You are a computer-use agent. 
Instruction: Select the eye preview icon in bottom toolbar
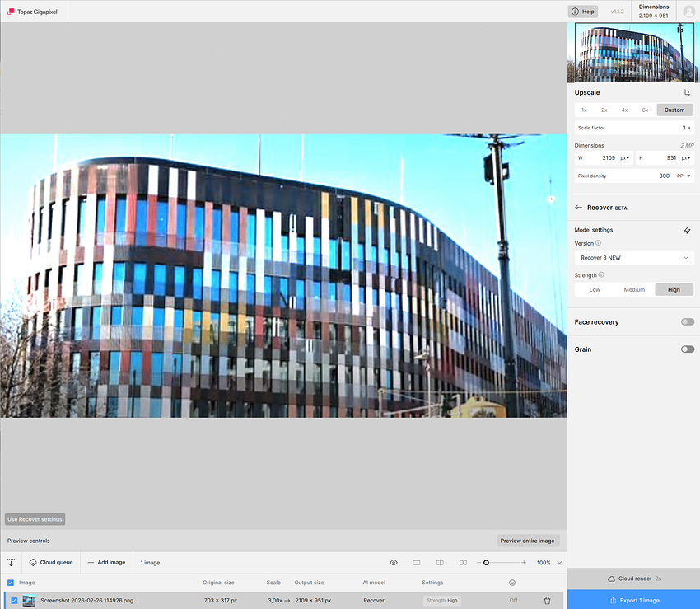click(394, 562)
